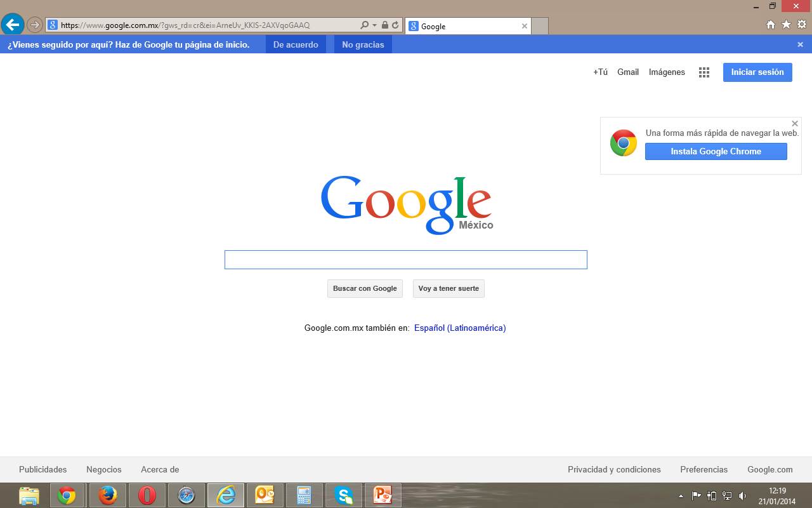812x508 pixels.
Task: Click the battery power tray icon
Action: tap(712, 496)
